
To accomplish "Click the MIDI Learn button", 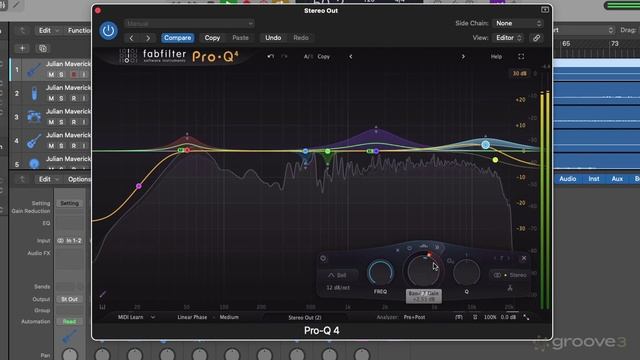I will tap(131, 317).
